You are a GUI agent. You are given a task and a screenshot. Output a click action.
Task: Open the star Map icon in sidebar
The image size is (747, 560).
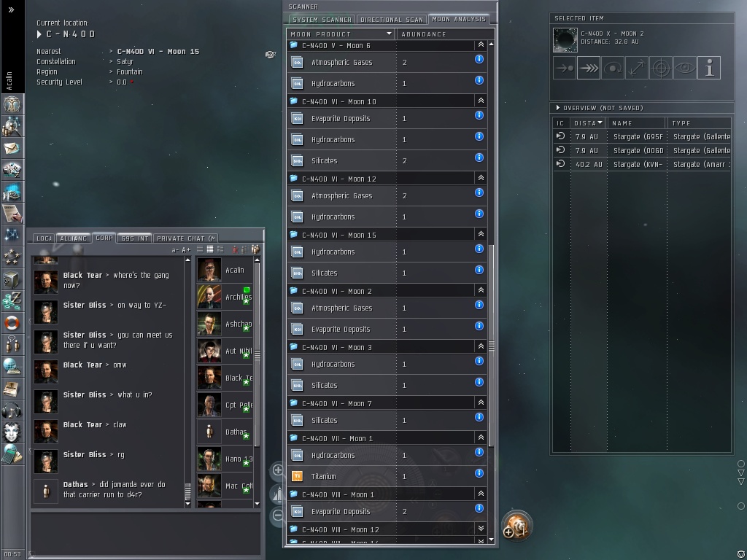point(12,235)
